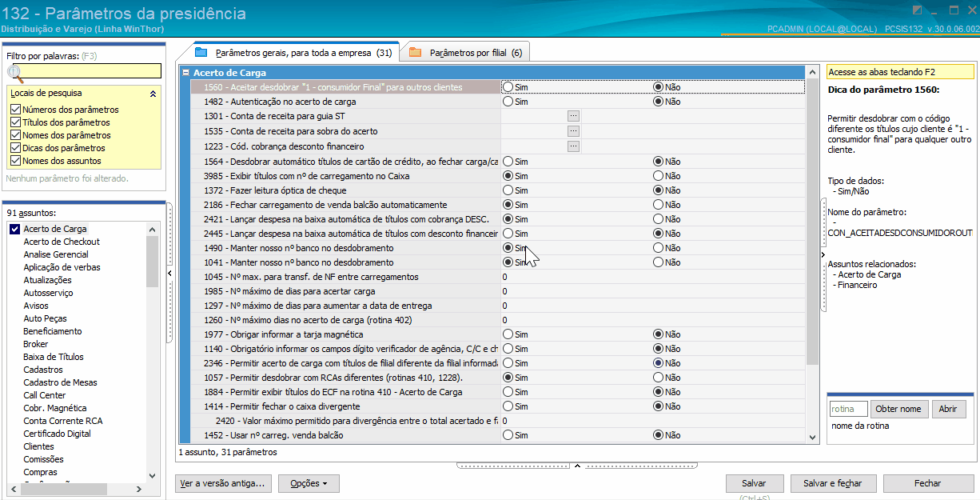980x500 pixels.
Task: Open lookup button for parameter 1223
Action: 573,146
